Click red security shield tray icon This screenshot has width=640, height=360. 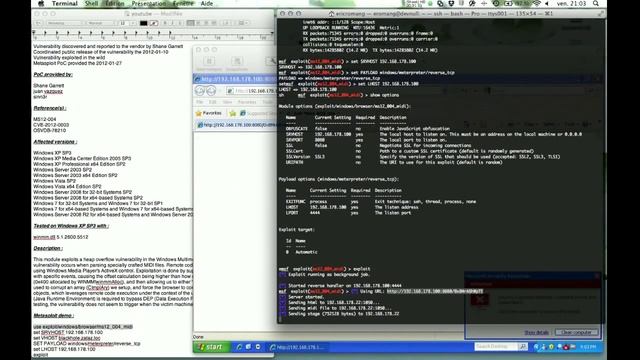[x=566, y=347]
